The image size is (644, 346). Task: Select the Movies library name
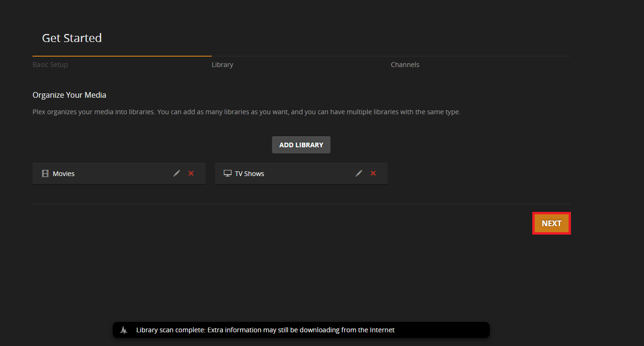64,174
